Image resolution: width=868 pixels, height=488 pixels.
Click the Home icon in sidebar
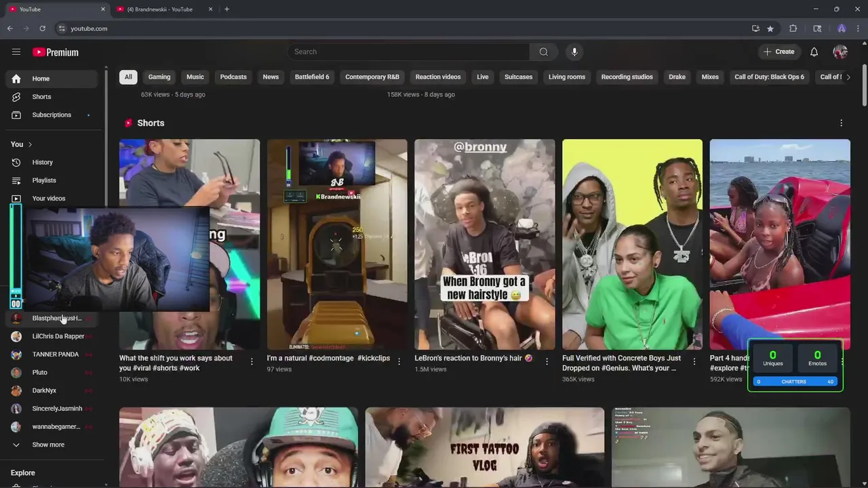pos(16,79)
